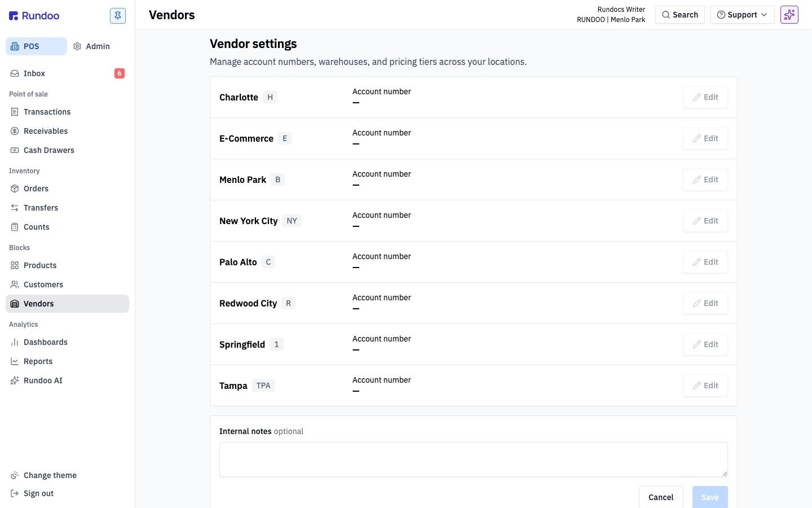
Task: Edit Redwood City account number
Action: (x=705, y=303)
